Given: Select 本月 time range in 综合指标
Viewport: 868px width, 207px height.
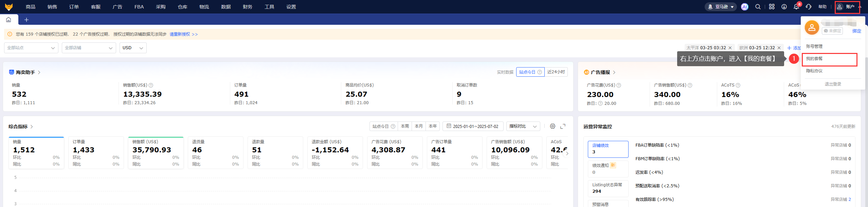Looking at the screenshot, I should point(419,126).
